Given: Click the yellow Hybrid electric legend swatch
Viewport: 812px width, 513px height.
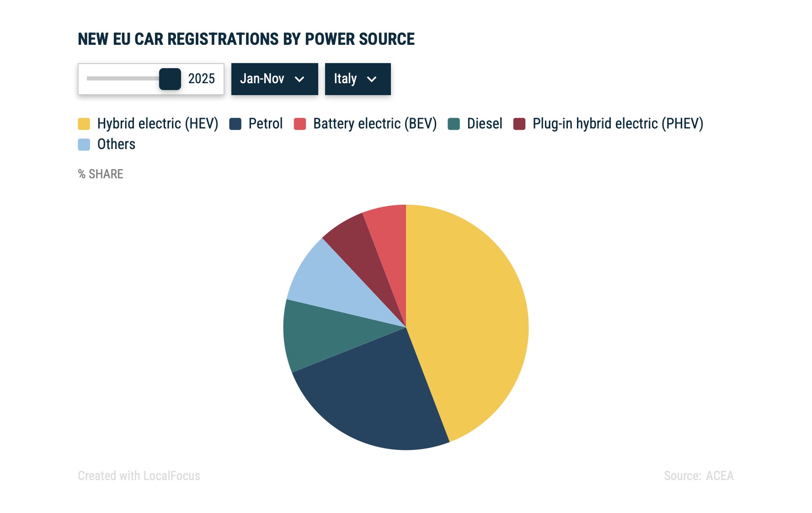Looking at the screenshot, I should (84, 124).
